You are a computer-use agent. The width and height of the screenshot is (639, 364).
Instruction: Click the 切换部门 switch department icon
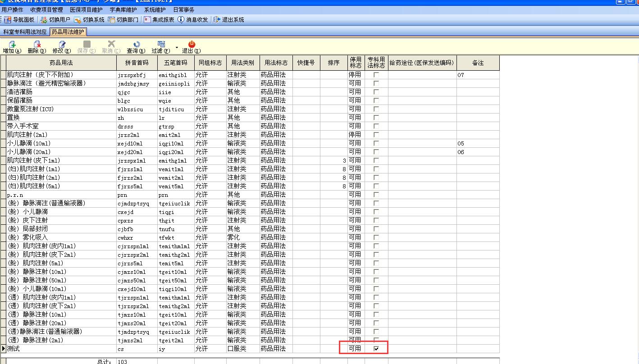tap(111, 20)
